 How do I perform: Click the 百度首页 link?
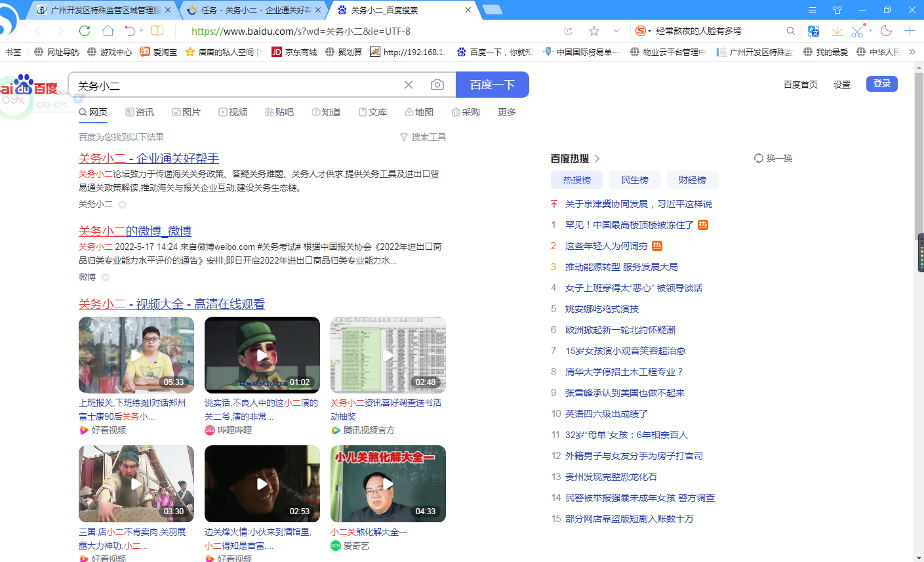(801, 84)
